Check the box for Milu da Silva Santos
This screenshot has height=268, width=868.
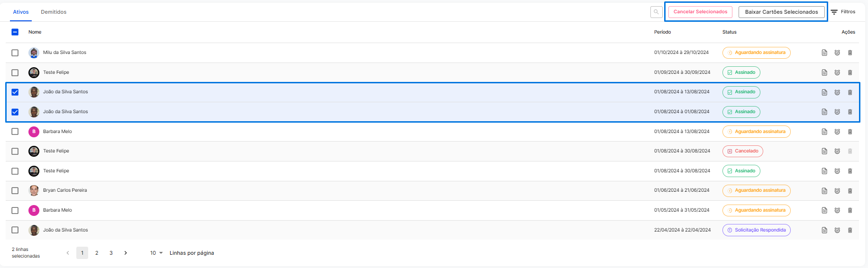(15, 53)
